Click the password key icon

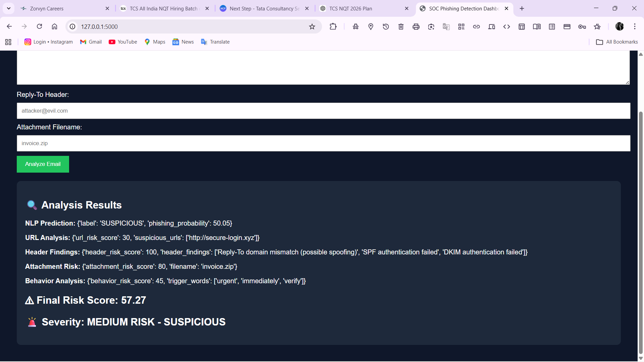click(x=582, y=26)
